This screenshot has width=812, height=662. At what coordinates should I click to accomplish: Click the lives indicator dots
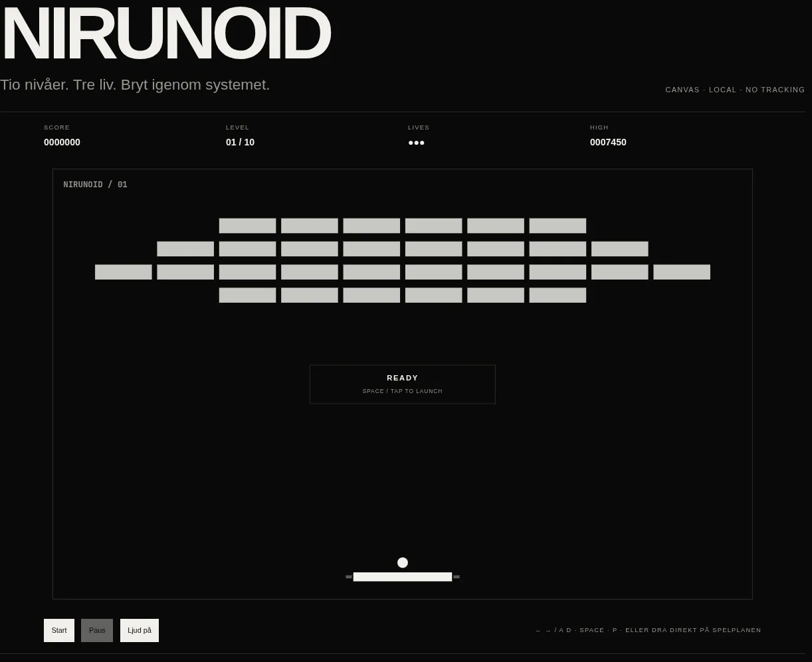tap(416, 143)
